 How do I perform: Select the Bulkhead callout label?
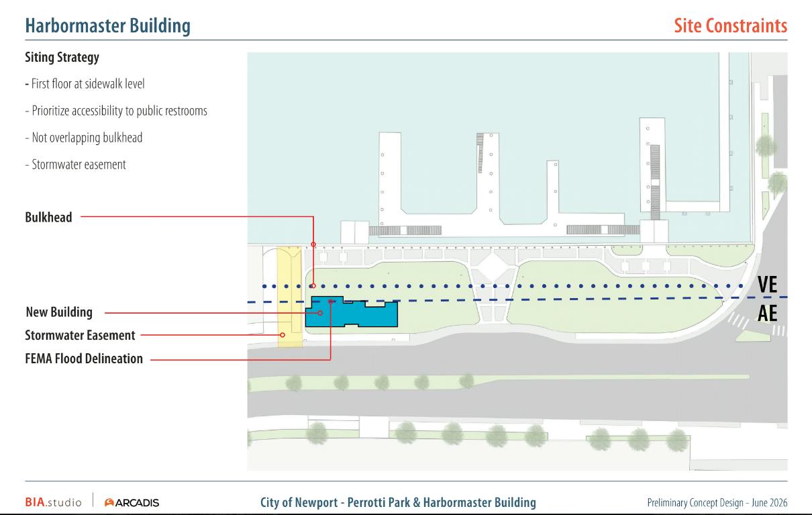(x=48, y=218)
